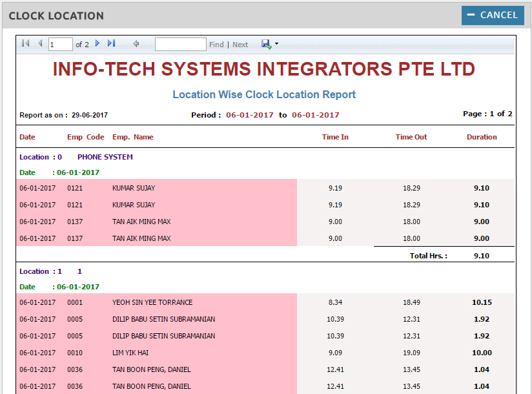The width and height of the screenshot is (532, 394).
Task: Click the current page number field
Action: click(61, 45)
